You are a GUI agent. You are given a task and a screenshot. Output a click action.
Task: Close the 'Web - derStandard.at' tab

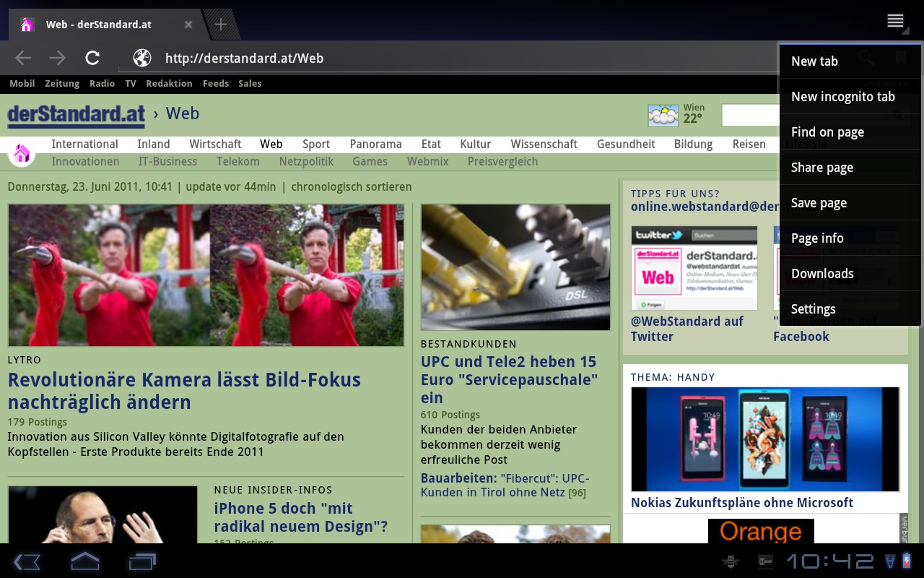point(188,25)
